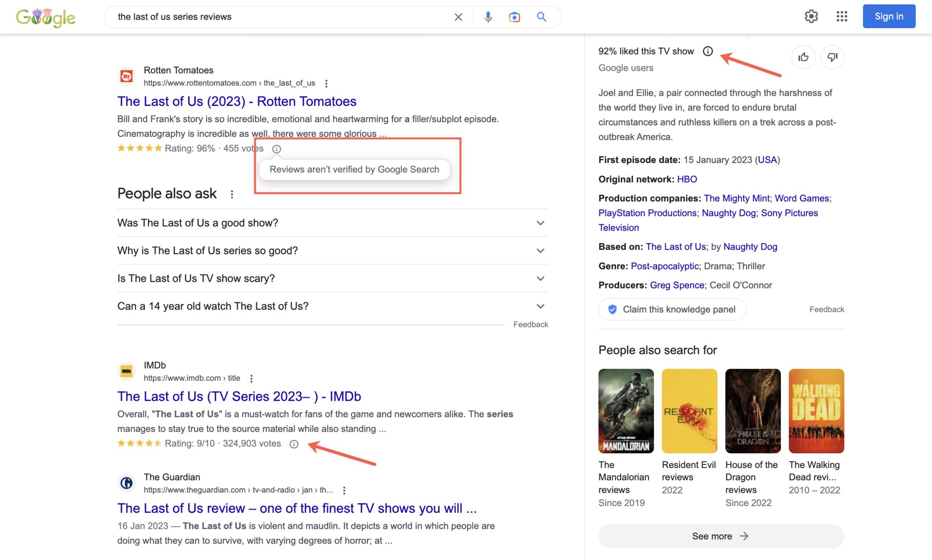Click 'Rating: 96%' text in Rotten Tomatoes result

(190, 148)
